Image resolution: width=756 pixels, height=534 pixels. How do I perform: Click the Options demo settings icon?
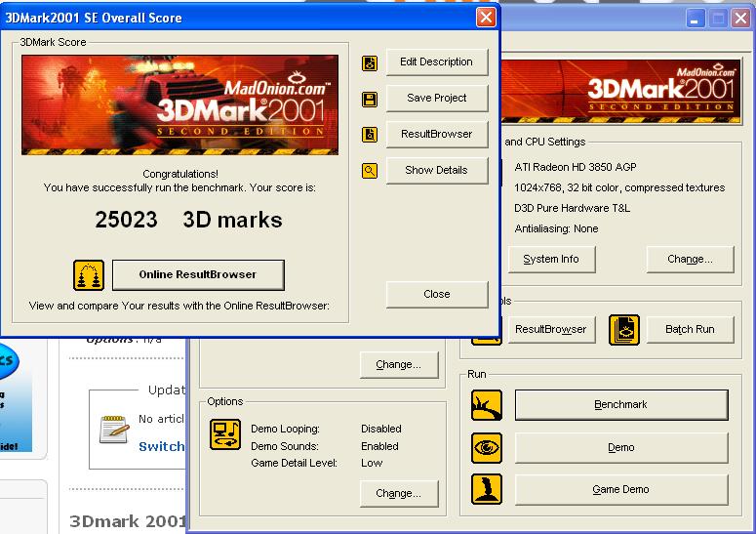coord(225,434)
